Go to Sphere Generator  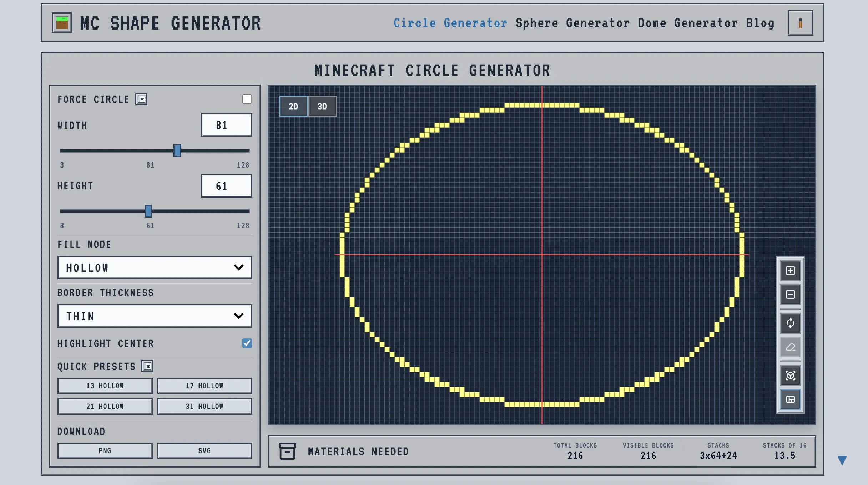click(572, 23)
